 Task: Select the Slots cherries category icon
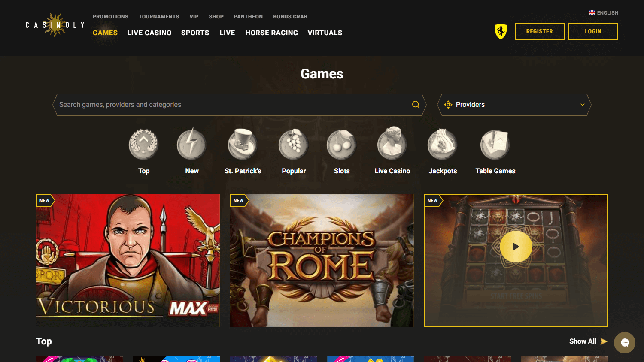point(342,144)
